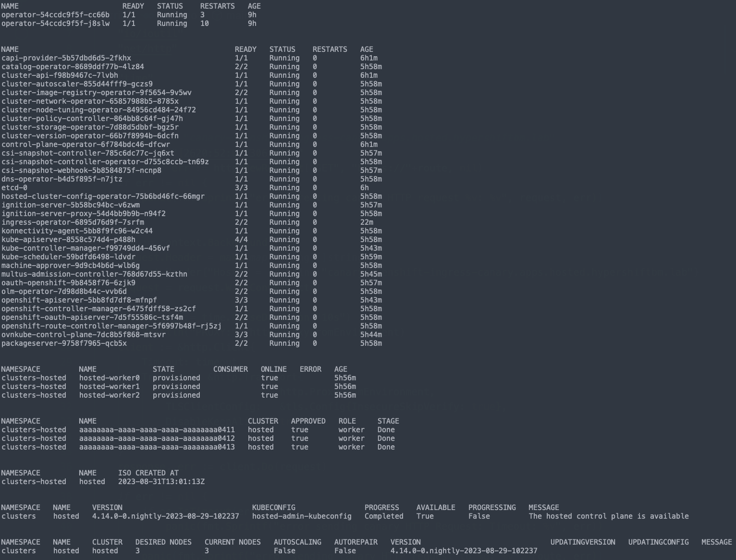The width and height of the screenshot is (736, 560).
Task: Click the operator-54ccdc9f5f-j8slw pod name
Action: coord(55,24)
